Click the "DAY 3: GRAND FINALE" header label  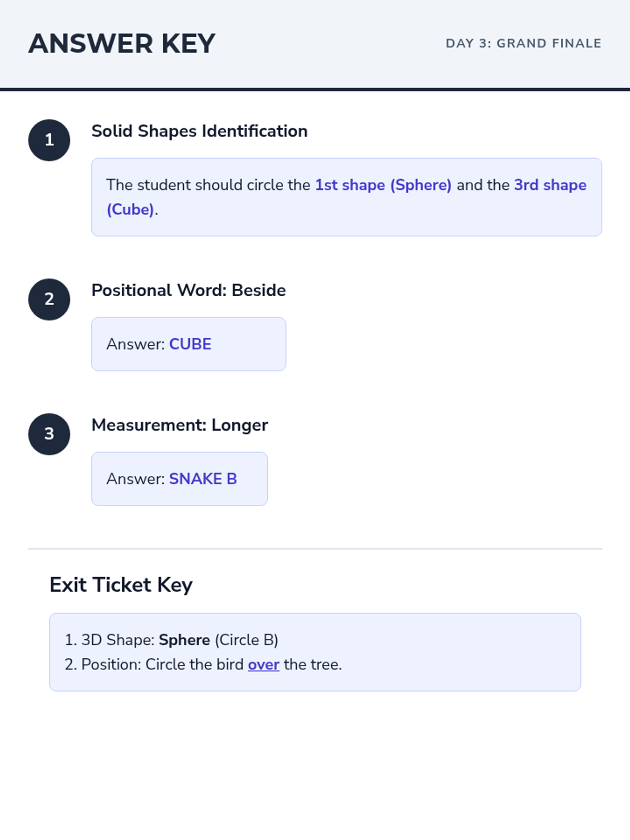523,44
